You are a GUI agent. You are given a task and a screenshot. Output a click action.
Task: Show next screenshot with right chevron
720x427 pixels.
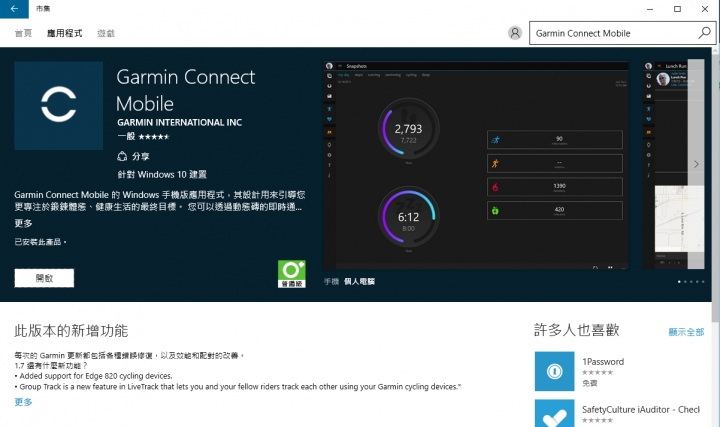[696, 164]
